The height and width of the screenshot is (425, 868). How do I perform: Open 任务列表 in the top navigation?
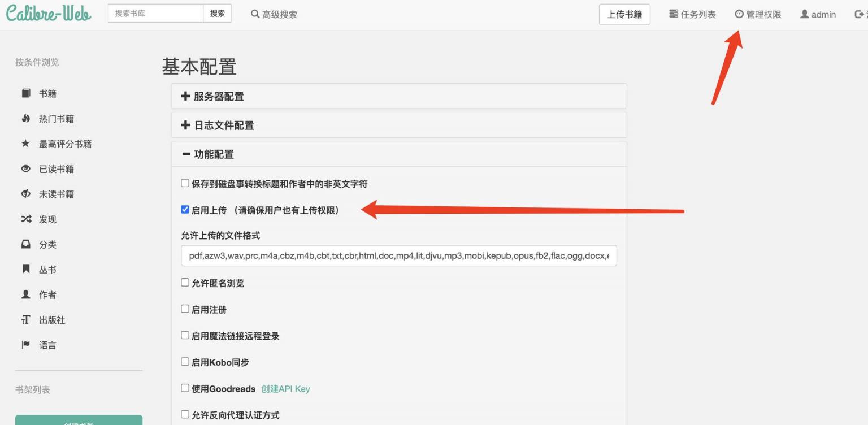coord(692,14)
